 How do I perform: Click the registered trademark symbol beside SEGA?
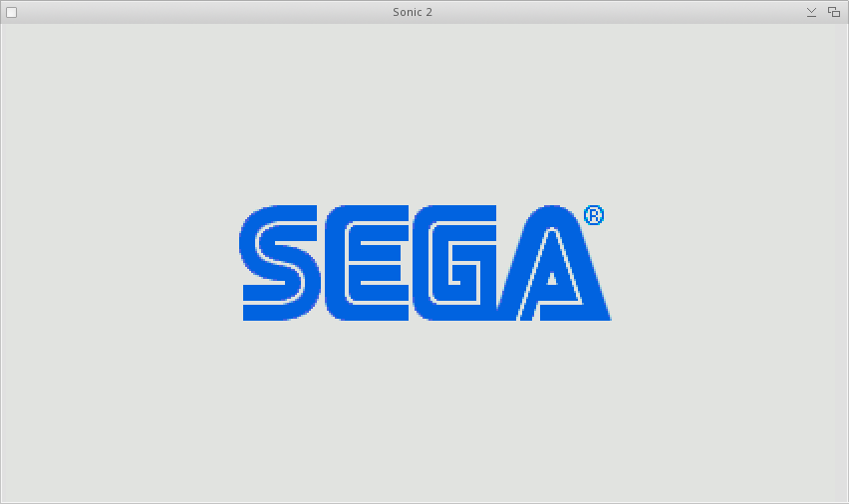(594, 215)
